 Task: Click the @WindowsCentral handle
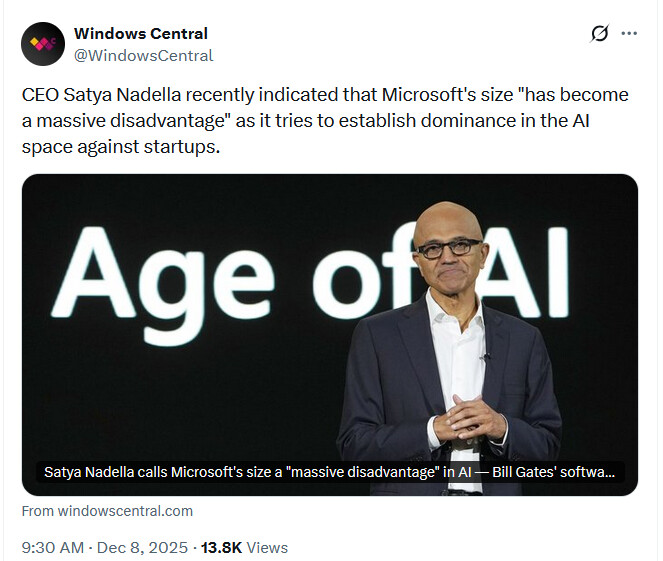point(144,55)
